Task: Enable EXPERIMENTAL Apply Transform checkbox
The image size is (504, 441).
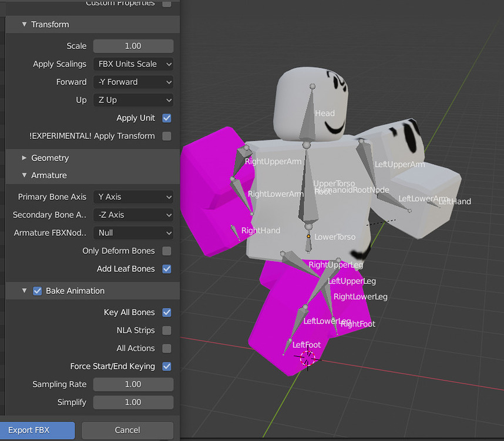Action: click(167, 136)
